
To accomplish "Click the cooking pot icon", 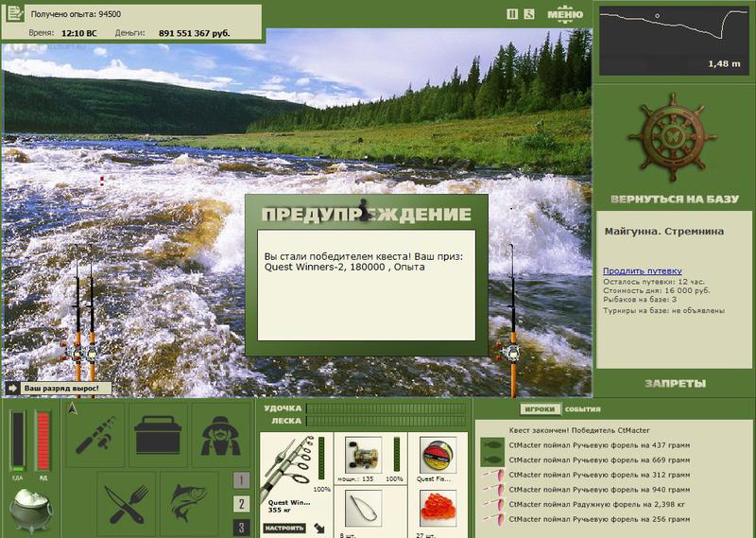I will (x=30, y=511).
